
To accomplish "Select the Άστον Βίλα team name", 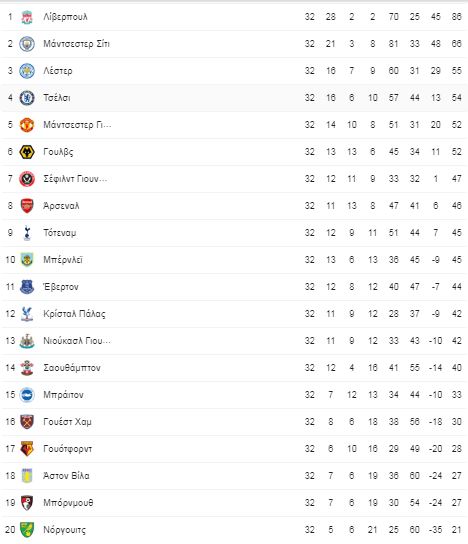I will [x=66, y=476].
